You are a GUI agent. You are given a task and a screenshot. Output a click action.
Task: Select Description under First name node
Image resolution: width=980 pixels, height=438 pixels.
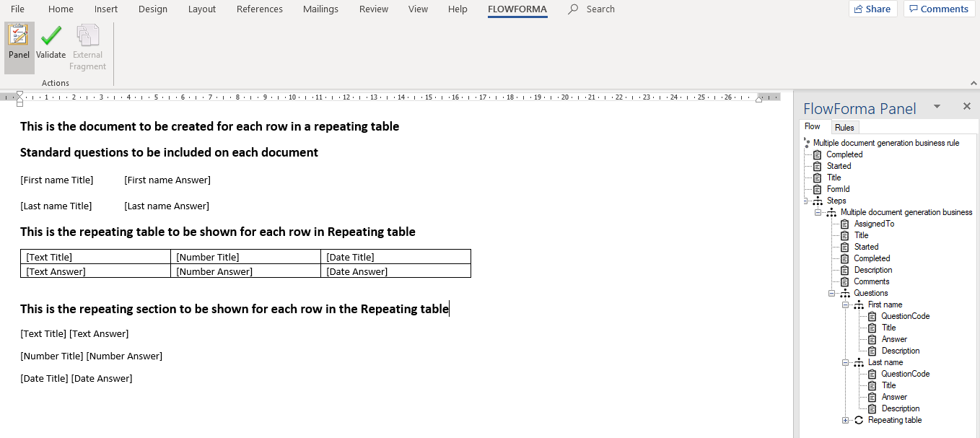[x=901, y=351]
